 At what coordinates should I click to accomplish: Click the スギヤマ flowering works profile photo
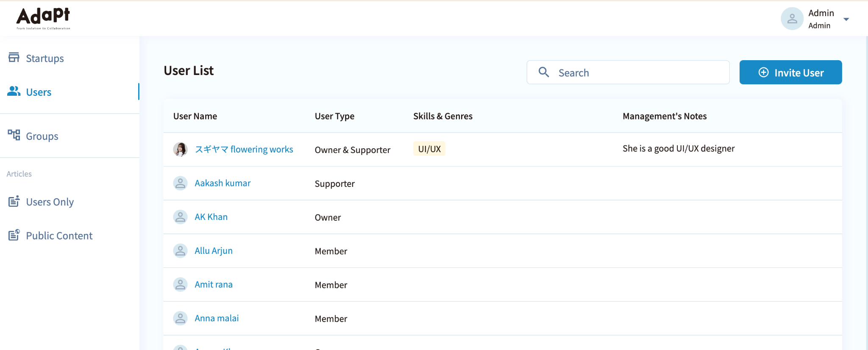tap(180, 149)
